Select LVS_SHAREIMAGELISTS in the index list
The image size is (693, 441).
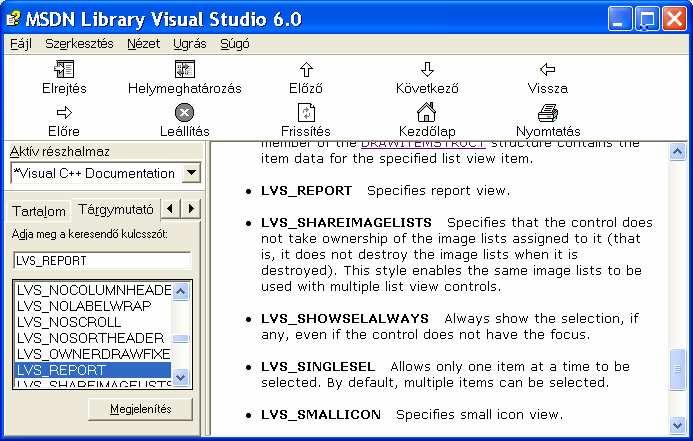pyautogui.click(x=94, y=383)
